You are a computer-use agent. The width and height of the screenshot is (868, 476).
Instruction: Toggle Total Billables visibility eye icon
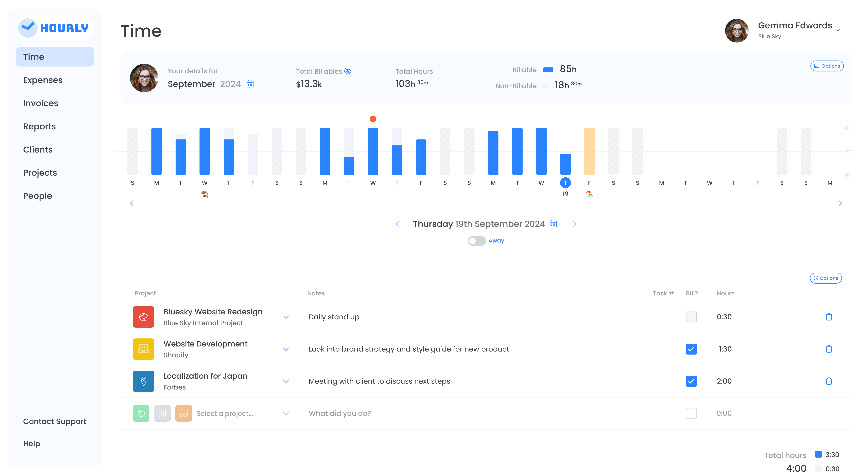(x=348, y=71)
